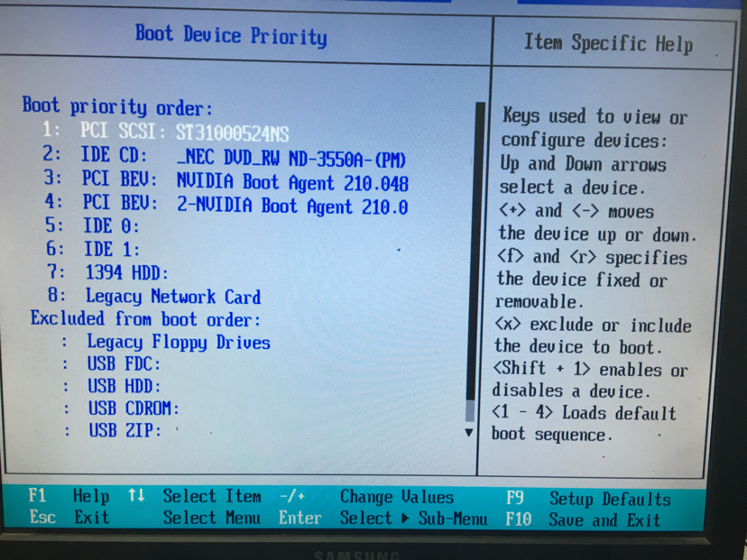
Task: Click the Boot priority order label
Action: 117,106
